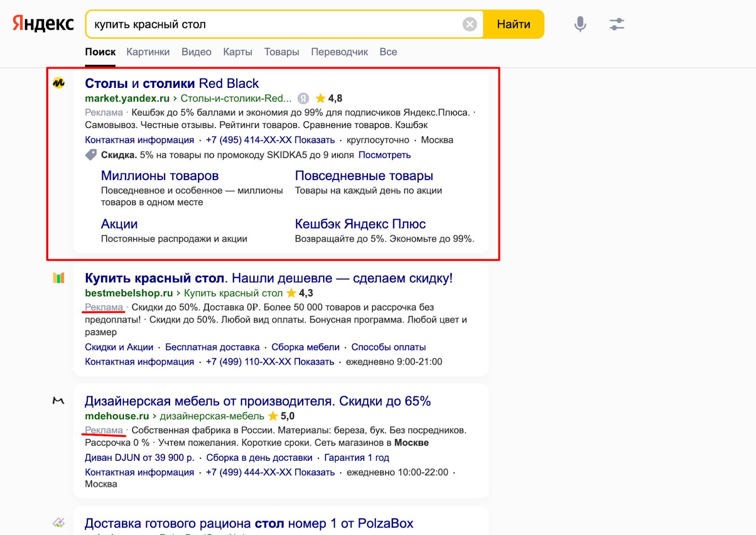Click text круглосуточно
Viewport: 756px width, 535px height.
point(378,140)
